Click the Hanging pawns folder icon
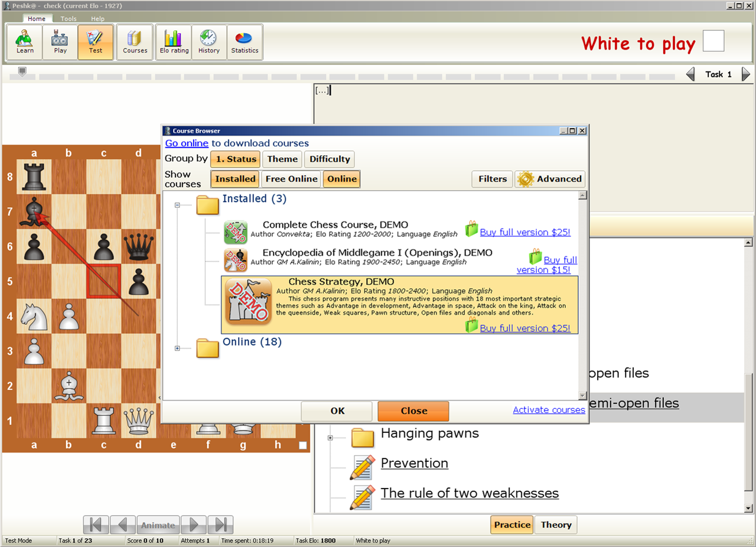This screenshot has height=547, width=756. pos(363,438)
